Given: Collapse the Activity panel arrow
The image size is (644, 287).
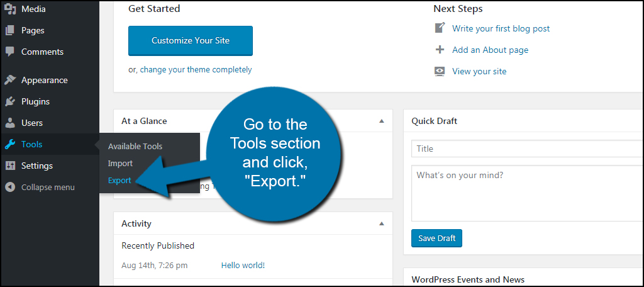Looking at the screenshot, I should 382,223.
